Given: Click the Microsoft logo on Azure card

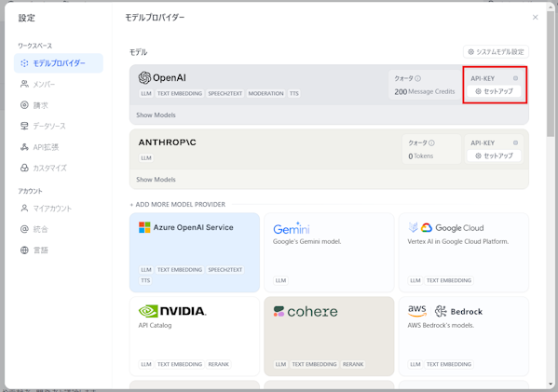Looking at the screenshot, I should [144, 227].
